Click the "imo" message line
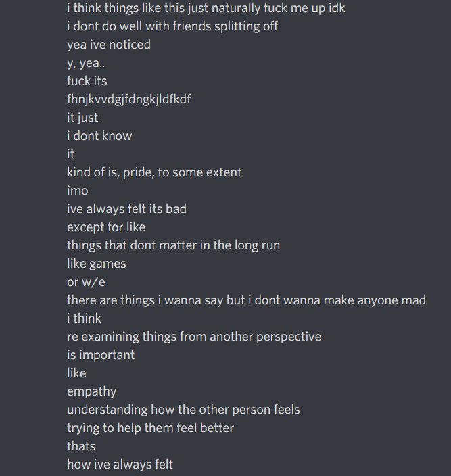The height and width of the screenshot is (476, 451). (x=78, y=191)
